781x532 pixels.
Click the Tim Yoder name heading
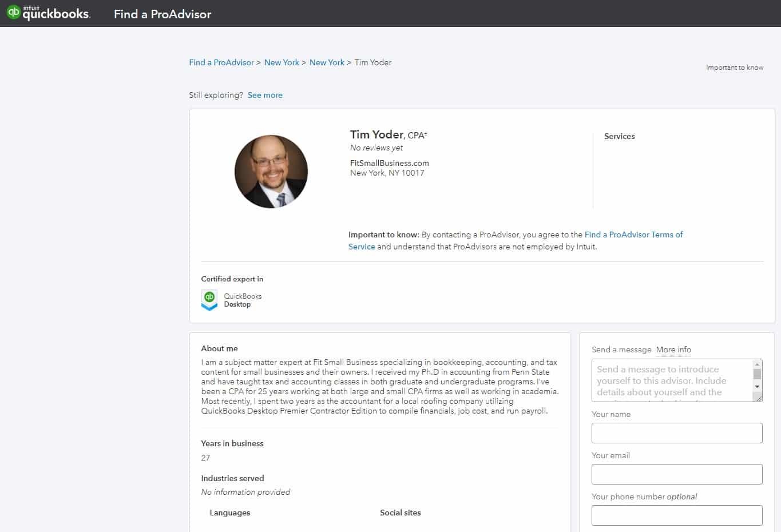[x=377, y=134]
